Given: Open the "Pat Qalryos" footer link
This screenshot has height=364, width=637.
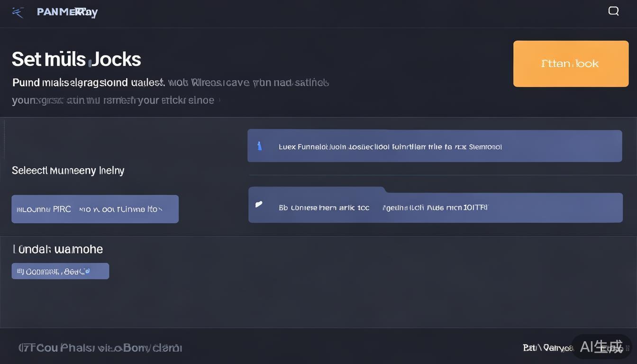Looking at the screenshot, I should (x=547, y=348).
